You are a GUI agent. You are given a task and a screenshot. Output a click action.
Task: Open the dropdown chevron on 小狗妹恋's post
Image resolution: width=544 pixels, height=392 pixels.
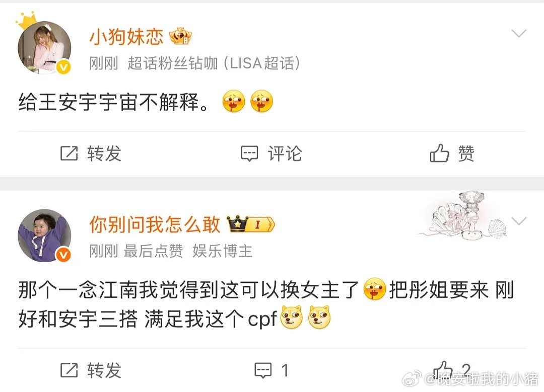coord(519,33)
